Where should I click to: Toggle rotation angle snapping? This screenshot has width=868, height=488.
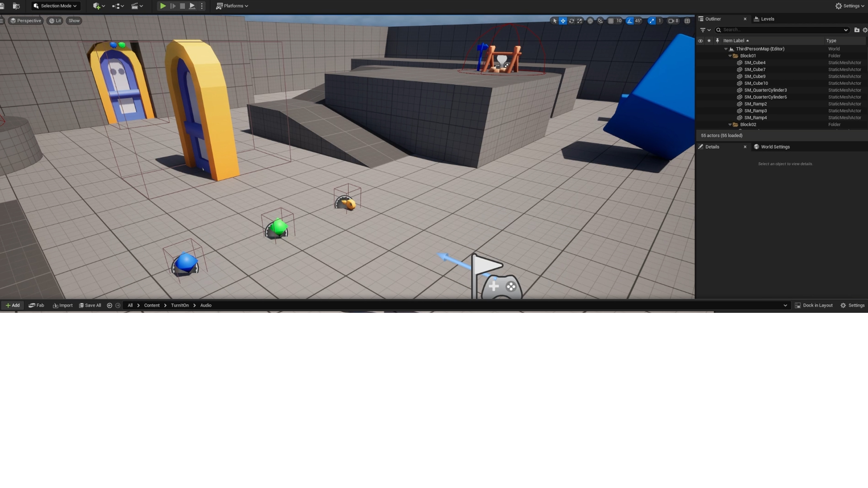pyautogui.click(x=630, y=21)
